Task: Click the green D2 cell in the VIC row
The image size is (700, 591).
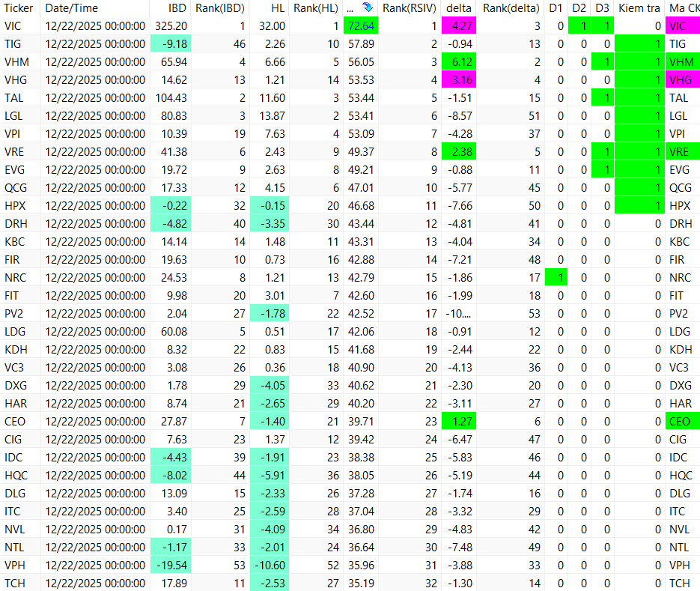Action: coord(579,26)
